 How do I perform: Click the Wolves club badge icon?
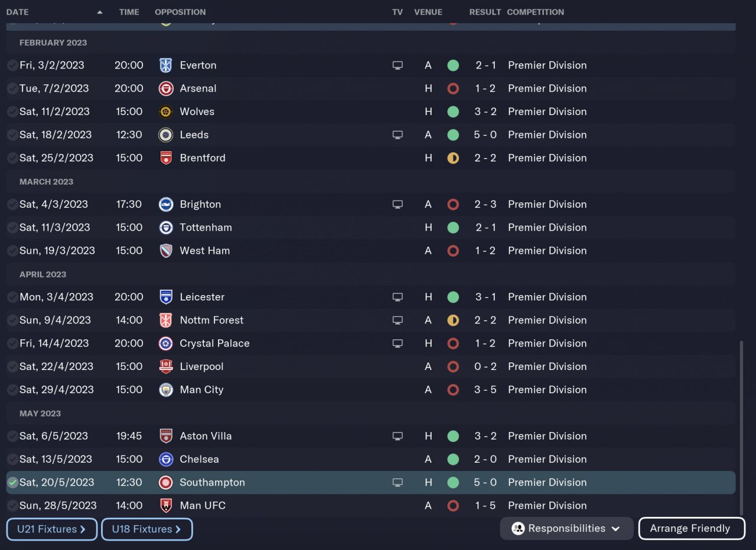click(166, 112)
